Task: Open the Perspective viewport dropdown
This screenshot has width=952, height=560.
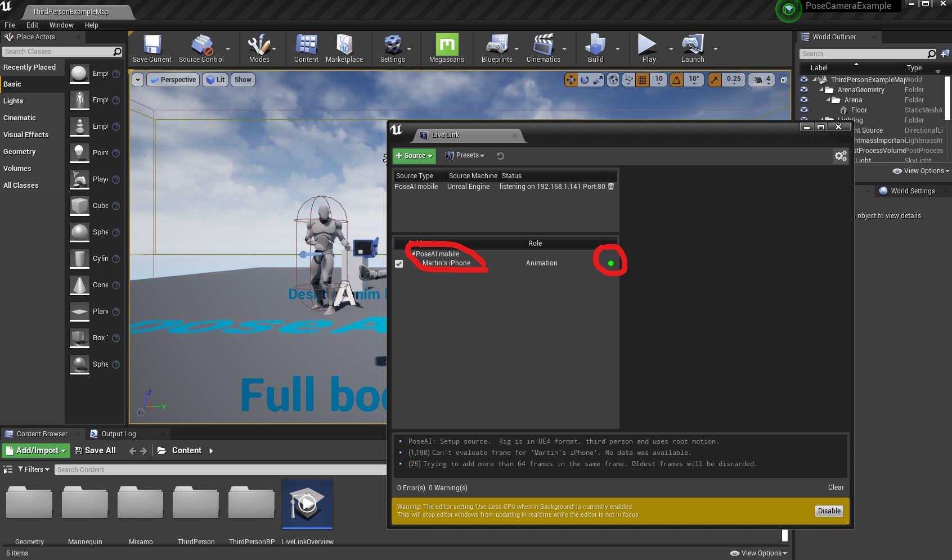Action: [173, 79]
